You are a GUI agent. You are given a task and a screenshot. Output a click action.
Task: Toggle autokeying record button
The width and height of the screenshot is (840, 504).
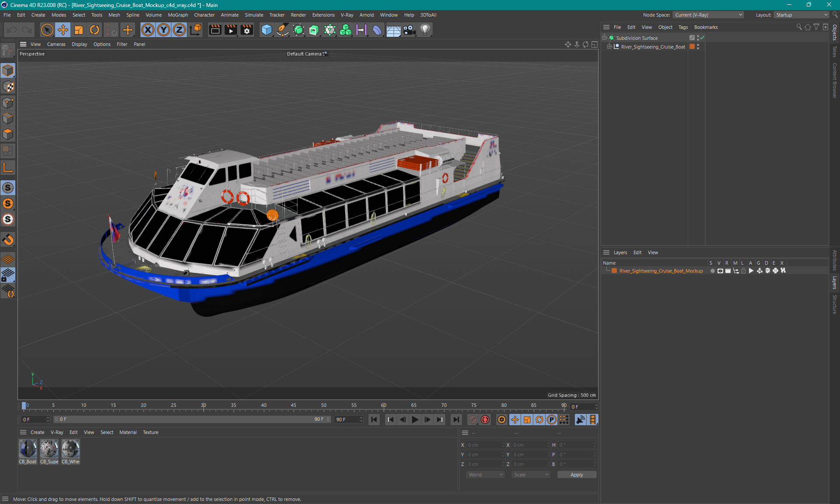coord(485,420)
